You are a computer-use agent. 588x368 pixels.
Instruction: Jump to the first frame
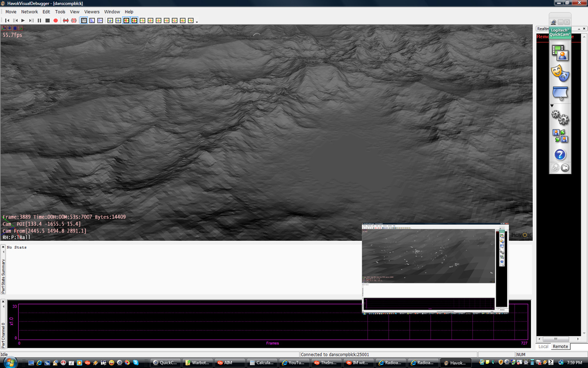click(x=7, y=21)
